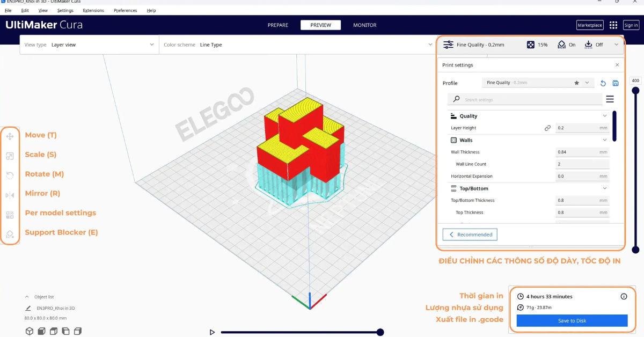
Task: Toggle support generation off
Action: (x=566, y=45)
